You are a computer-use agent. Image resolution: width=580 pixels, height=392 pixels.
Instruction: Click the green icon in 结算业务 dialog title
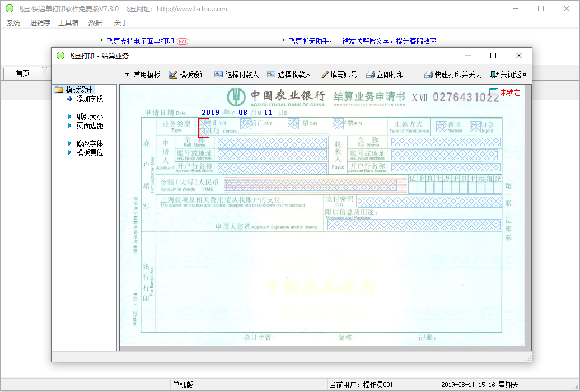[x=60, y=55]
